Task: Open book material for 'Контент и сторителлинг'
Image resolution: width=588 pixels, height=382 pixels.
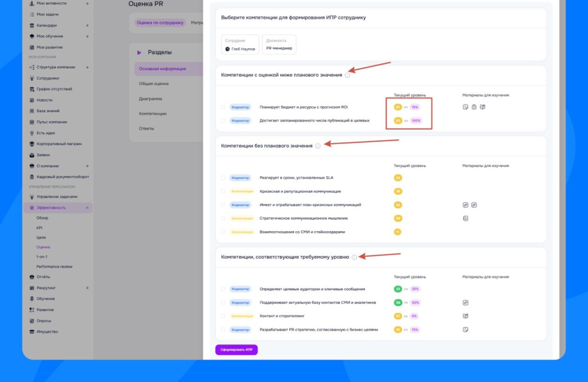Action: pyautogui.click(x=465, y=316)
